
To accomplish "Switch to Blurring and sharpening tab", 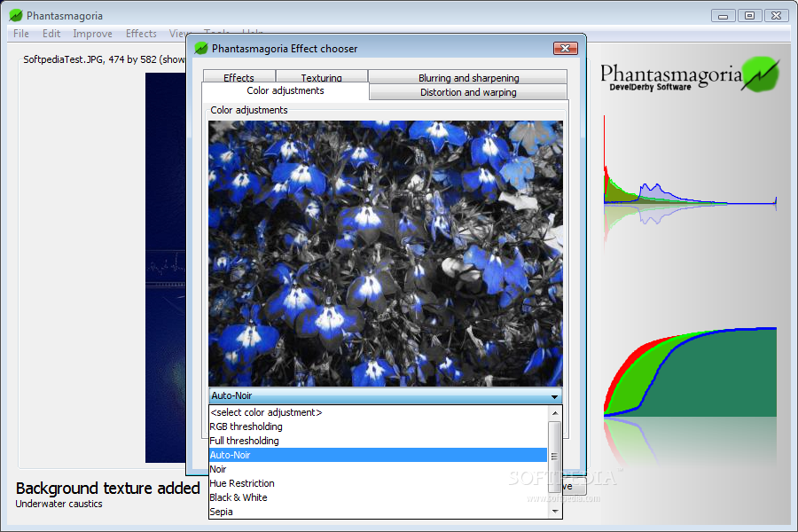I will (468, 77).
